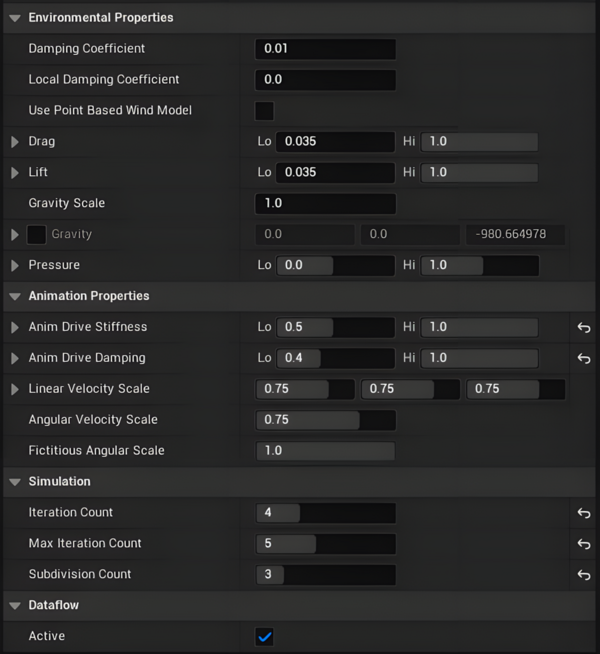Click the Gravity Scale value field
The width and height of the screenshot is (600, 654).
point(326,204)
